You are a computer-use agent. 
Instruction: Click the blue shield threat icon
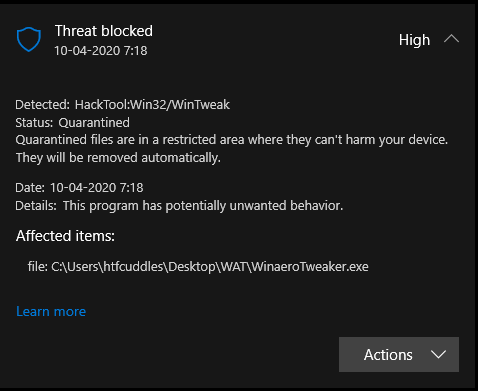(29, 39)
